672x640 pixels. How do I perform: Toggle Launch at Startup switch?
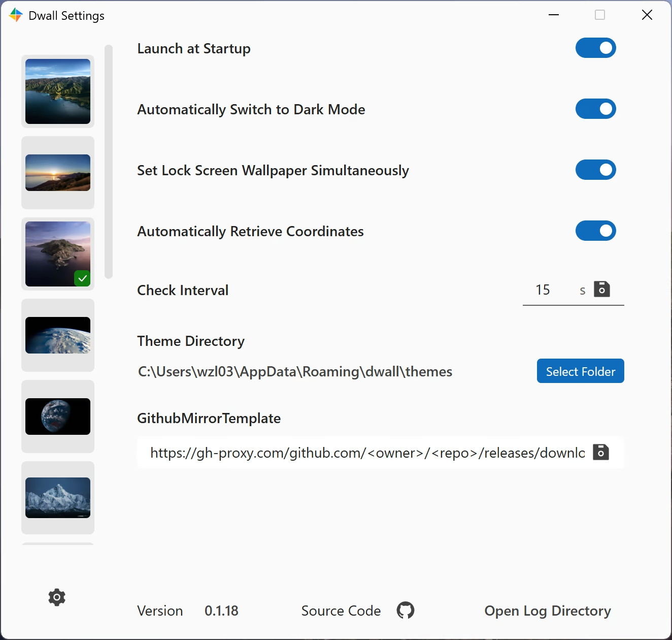point(595,48)
